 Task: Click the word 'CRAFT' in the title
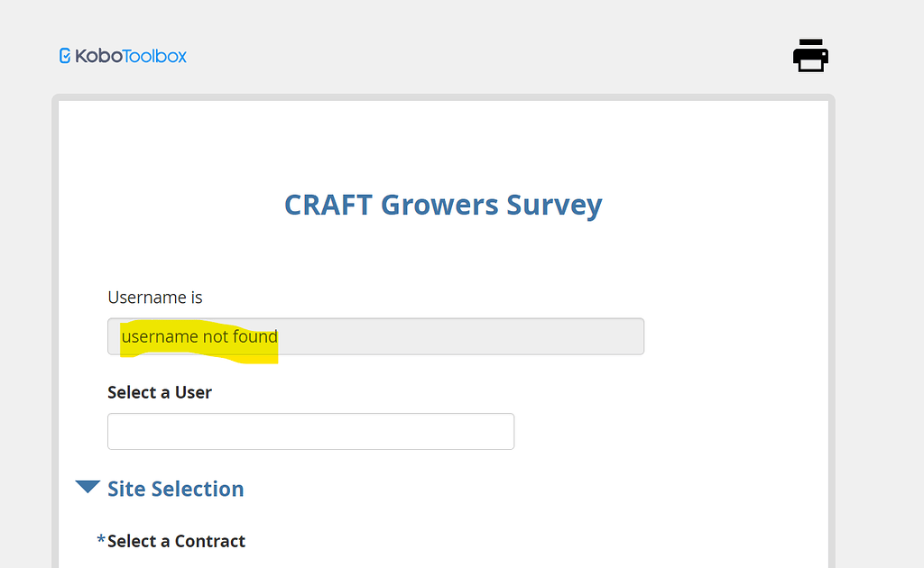coord(328,205)
